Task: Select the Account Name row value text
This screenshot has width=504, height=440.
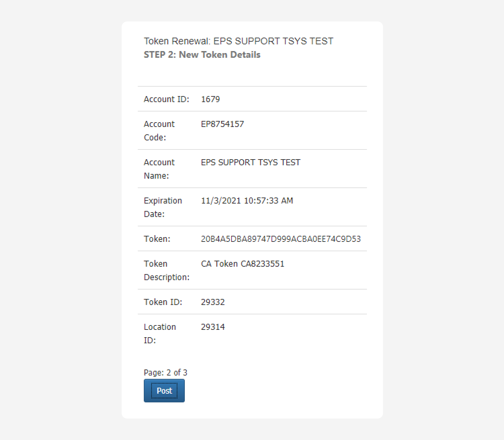Action: point(251,162)
